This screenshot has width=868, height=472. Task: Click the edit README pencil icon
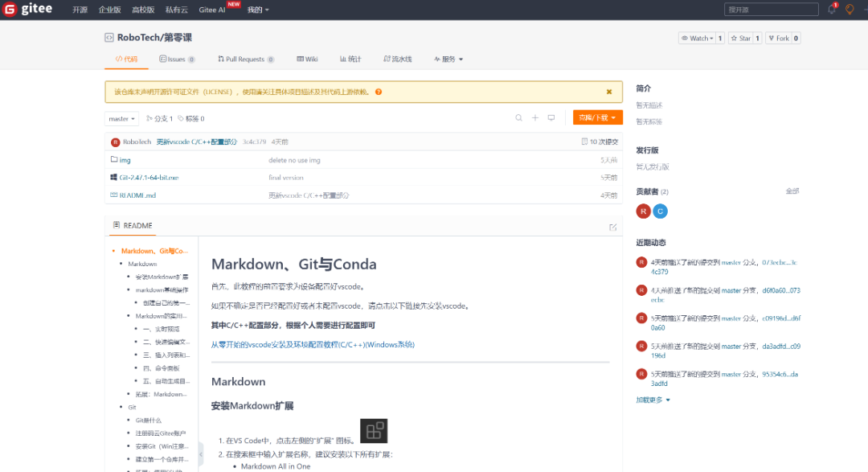(x=613, y=227)
